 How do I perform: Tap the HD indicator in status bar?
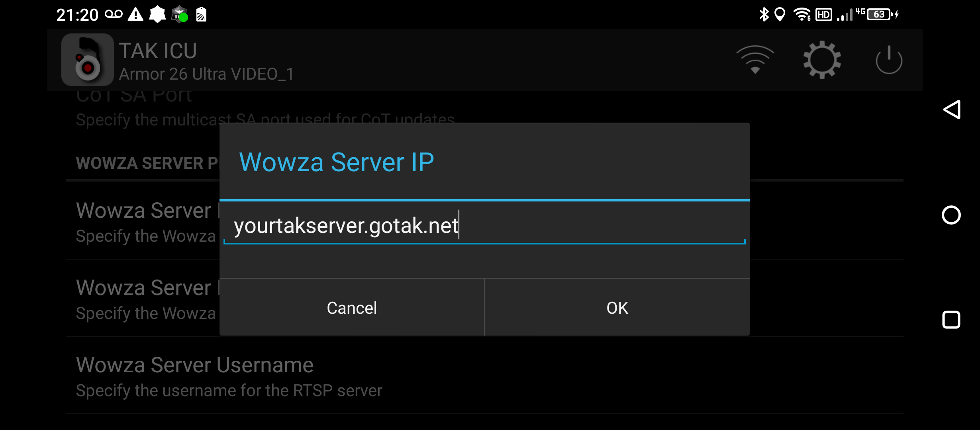pos(823,15)
